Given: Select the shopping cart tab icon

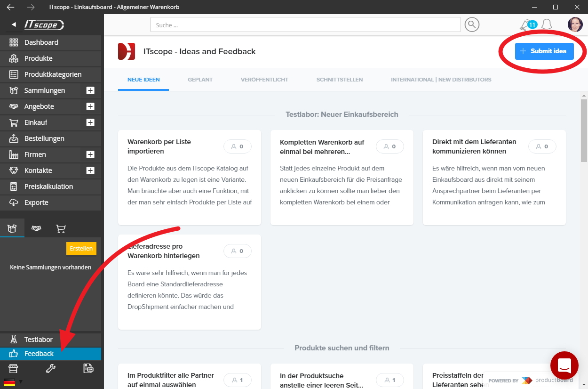Looking at the screenshot, I should [61, 229].
